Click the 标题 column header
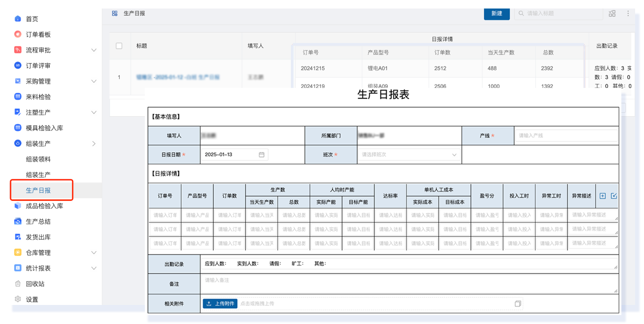Image resolution: width=644 pixels, height=324 pixels. (x=142, y=46)
